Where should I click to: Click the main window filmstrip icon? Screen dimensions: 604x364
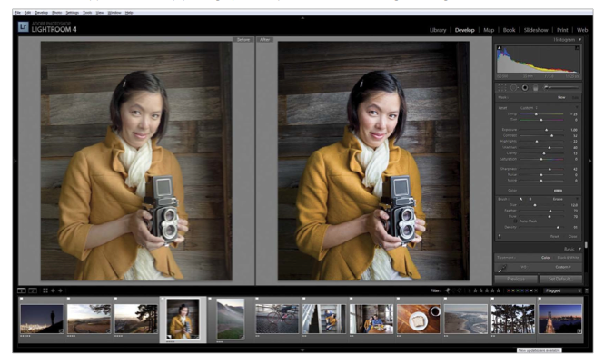[22, 290]
